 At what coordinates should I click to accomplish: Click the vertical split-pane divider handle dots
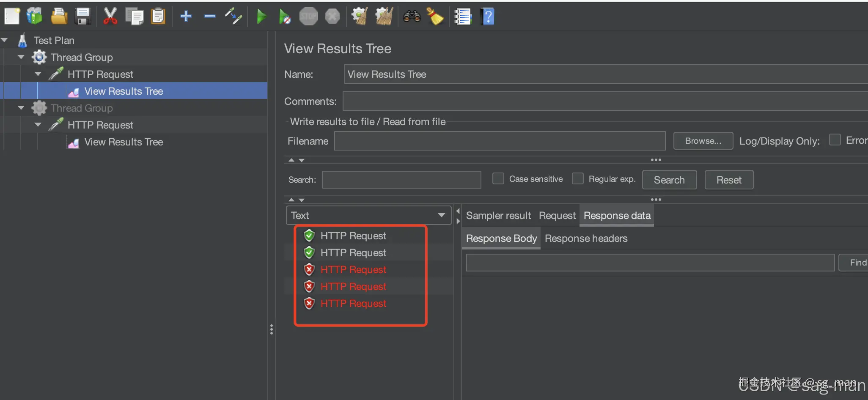coord(272,329)
